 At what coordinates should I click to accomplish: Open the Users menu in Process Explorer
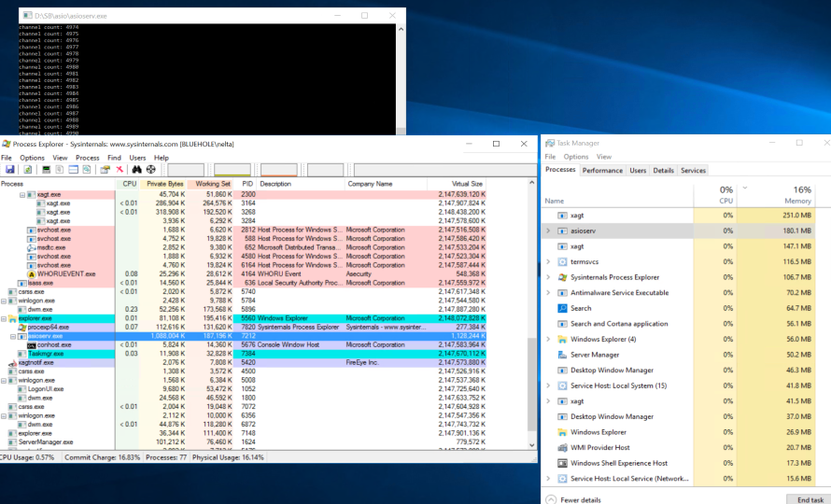click(137, 158)
